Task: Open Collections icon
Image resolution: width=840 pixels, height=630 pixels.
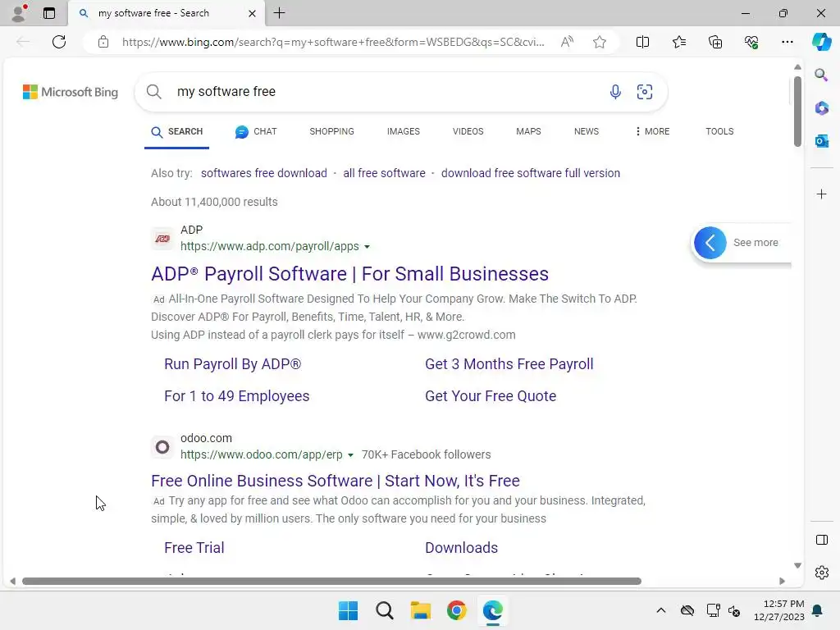Action: coord(715,42)
